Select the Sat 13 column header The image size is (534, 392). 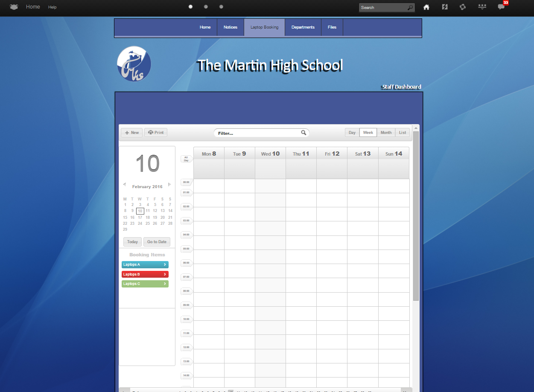363,154
